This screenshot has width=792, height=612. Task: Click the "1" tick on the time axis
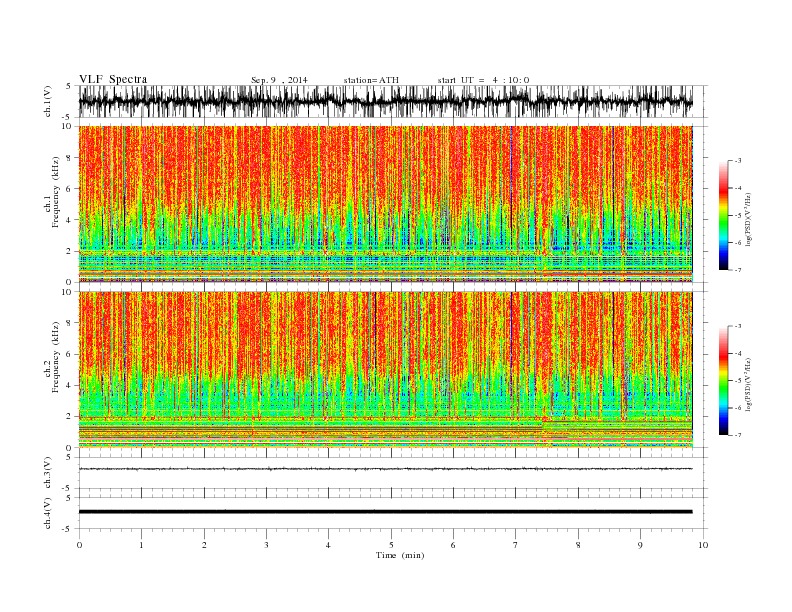[x=141, y=545]
